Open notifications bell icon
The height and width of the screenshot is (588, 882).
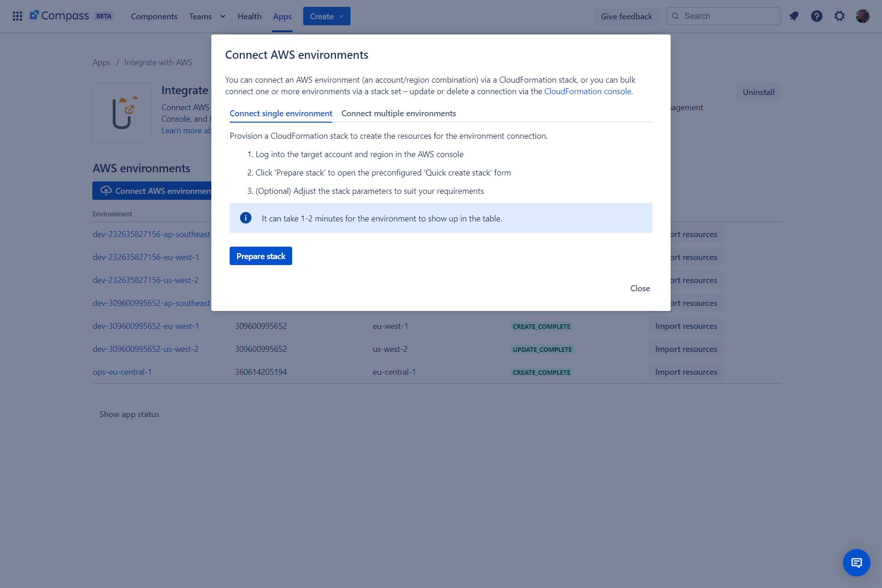(x=794, y=16)
